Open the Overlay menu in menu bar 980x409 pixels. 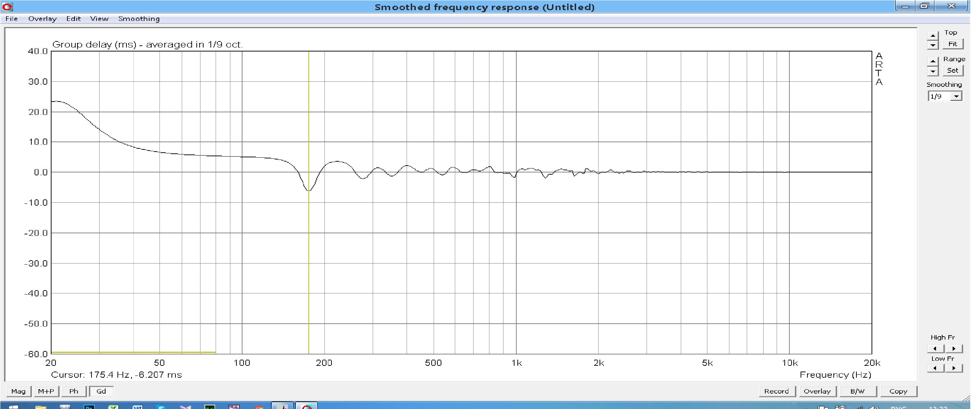[42, 19]
